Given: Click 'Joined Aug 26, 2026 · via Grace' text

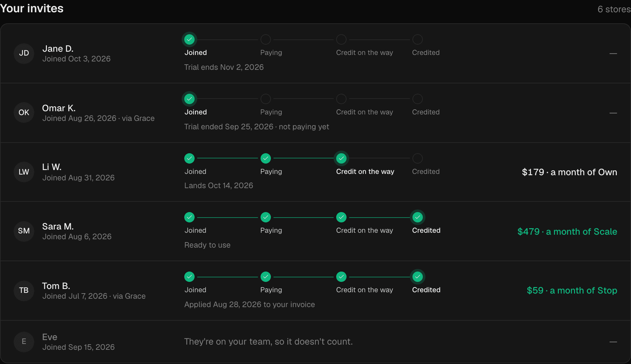Looking at the screenshot, I should (x=99, y=118).
